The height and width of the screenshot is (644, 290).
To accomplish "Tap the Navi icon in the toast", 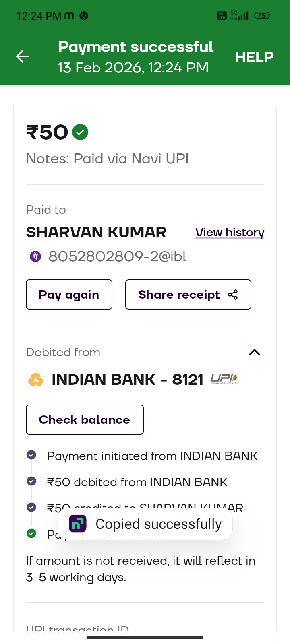I will [78, 524].
